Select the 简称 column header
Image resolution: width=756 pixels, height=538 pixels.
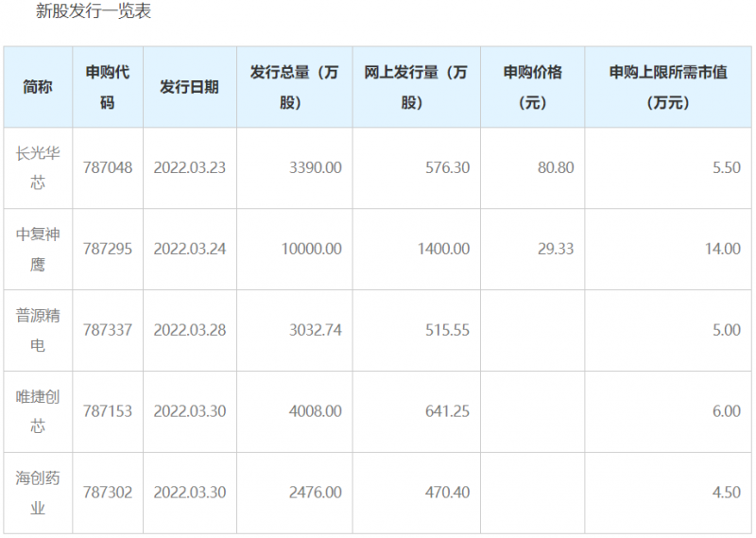tap(38, 87)
